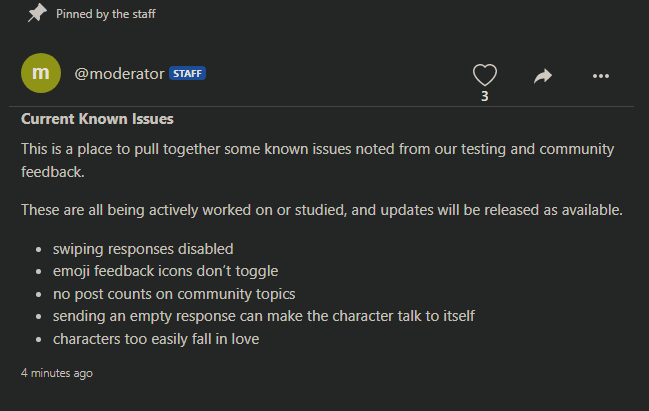This screenshot has height=411, width=649.
Task: Share the post using the arrow icon
Action: (543, 76)
